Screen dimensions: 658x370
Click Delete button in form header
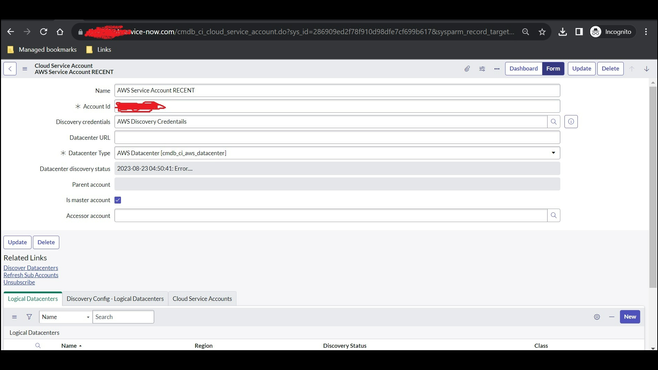click(610, 68)
